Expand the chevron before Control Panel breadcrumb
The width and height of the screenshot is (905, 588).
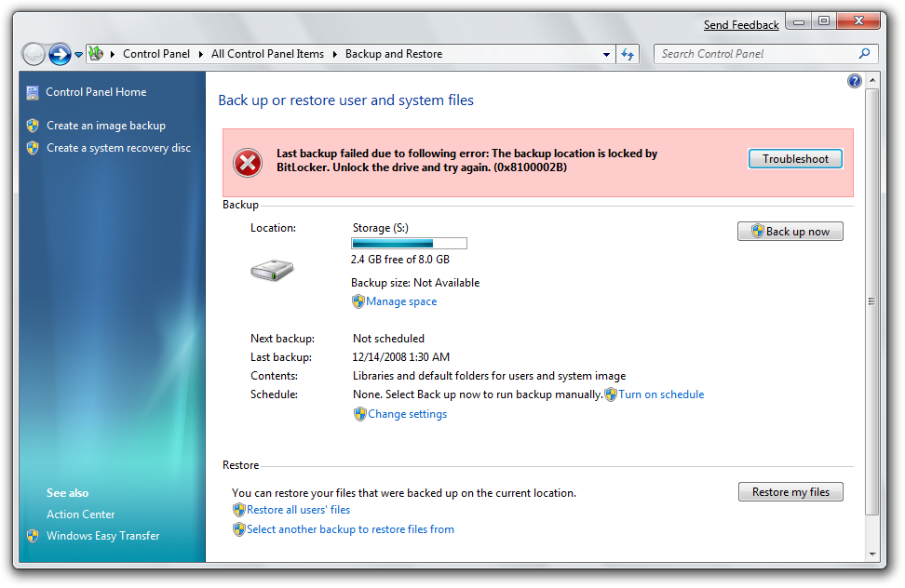[x=112, y=54]
